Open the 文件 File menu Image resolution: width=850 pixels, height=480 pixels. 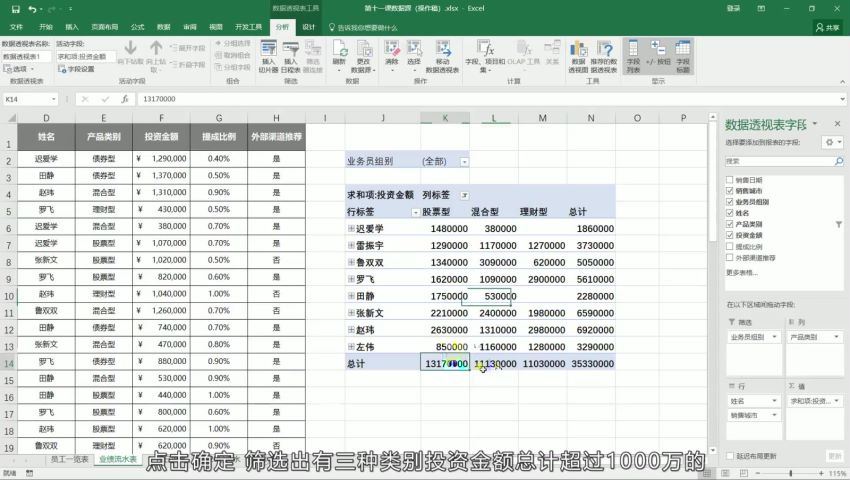(16, 27)
